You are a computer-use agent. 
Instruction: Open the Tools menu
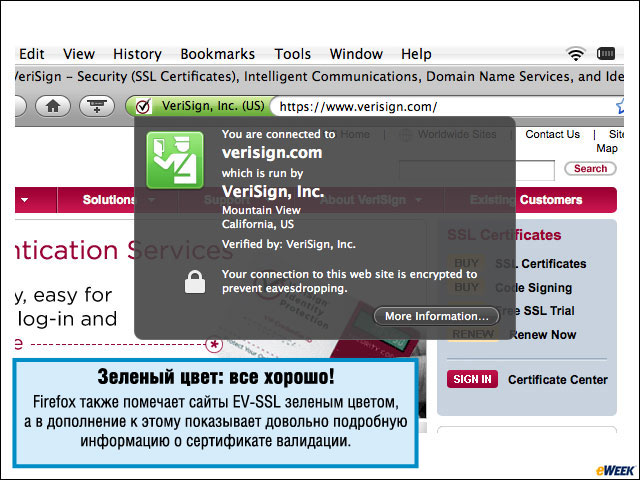click(x=292, y=54)
